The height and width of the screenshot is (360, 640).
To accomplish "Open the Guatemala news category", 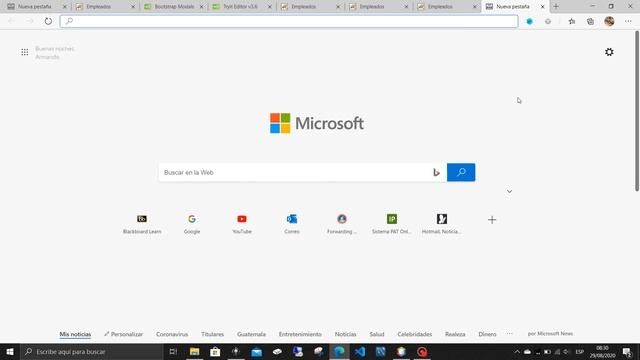I will pos(251,334).
